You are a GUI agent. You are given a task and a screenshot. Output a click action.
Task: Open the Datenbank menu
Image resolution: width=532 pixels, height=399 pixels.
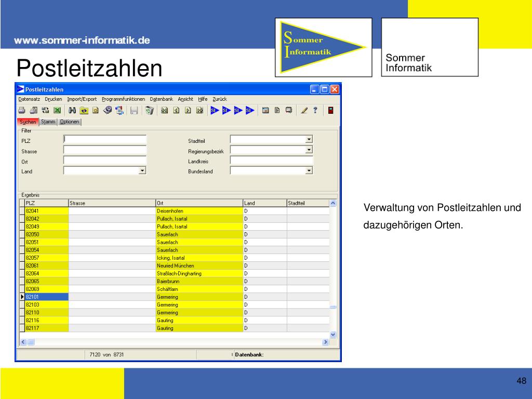162,99
